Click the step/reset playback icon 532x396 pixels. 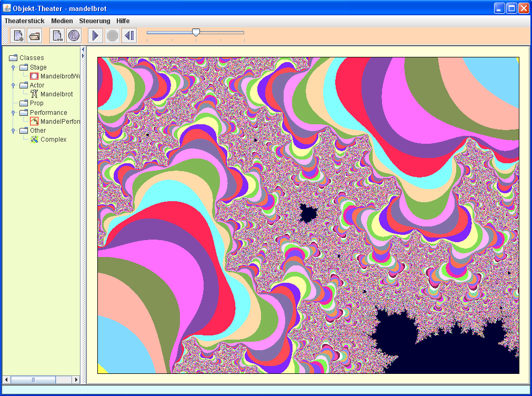(x=129, y=36)
